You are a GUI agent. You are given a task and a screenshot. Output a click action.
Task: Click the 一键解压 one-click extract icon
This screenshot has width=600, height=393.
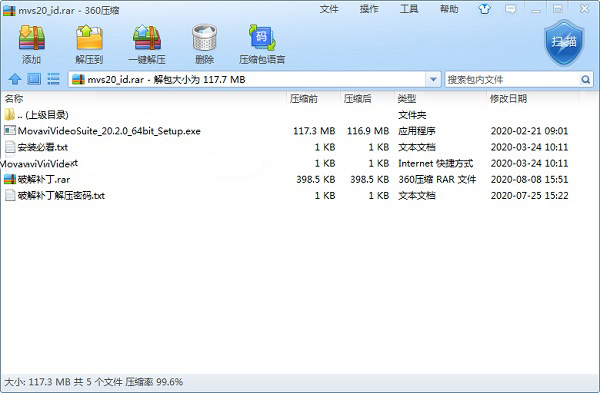pos(147,38)
